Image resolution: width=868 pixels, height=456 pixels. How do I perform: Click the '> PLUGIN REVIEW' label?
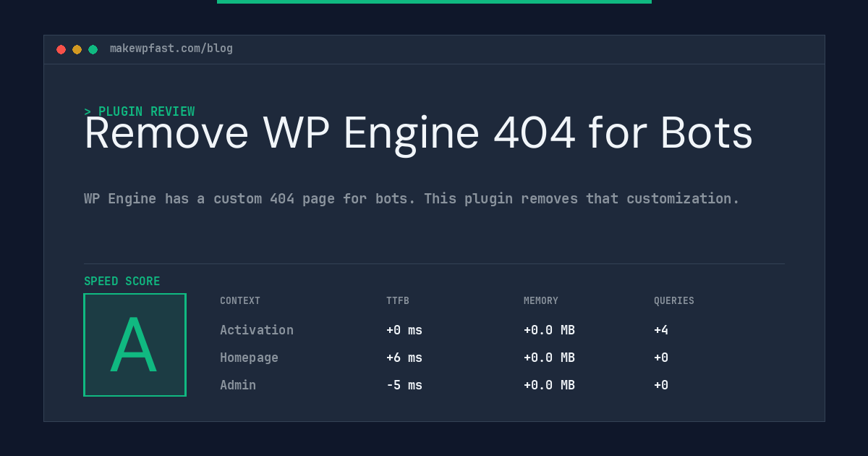pyautogui.click(x=139, y=111)
